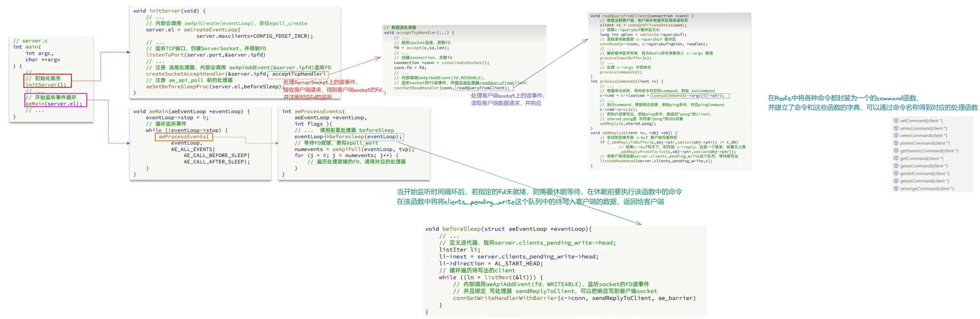
Task: Click the boxed acceptTcpHandler argument
Action: click(298, 74)
